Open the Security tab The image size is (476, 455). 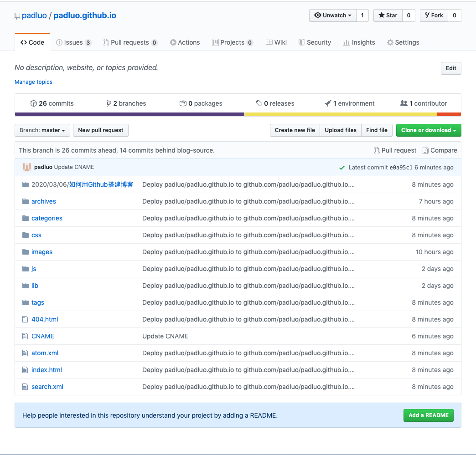click(x=315, y=42)
